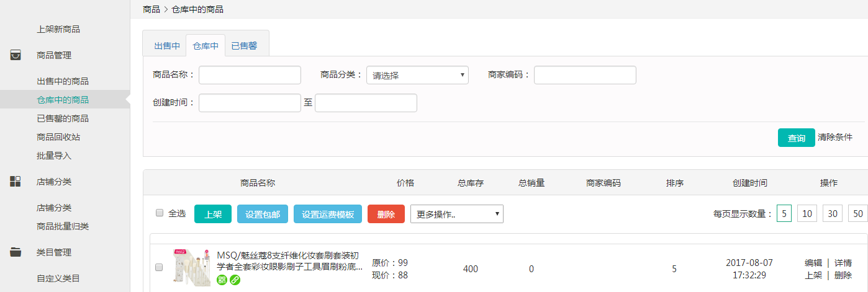Click the 设置运费模板 button
This screenshot has width=868, height=292.
(328, 214)
